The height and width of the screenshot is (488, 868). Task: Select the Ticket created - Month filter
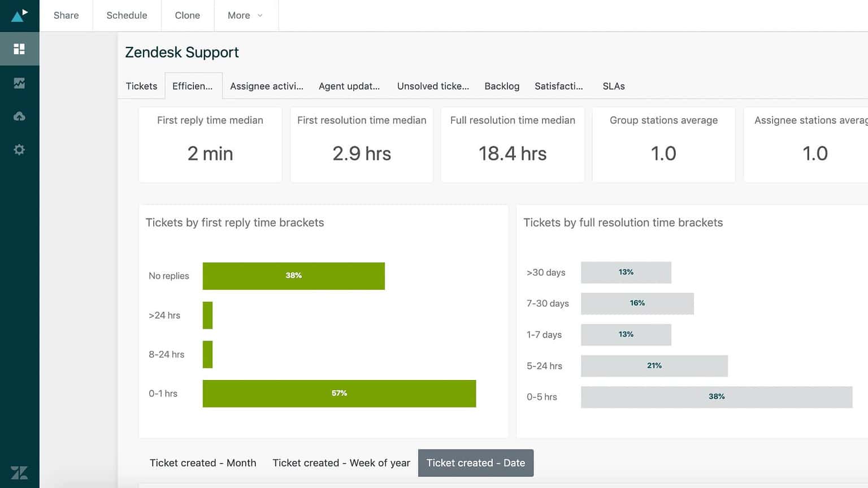point(202,463)
